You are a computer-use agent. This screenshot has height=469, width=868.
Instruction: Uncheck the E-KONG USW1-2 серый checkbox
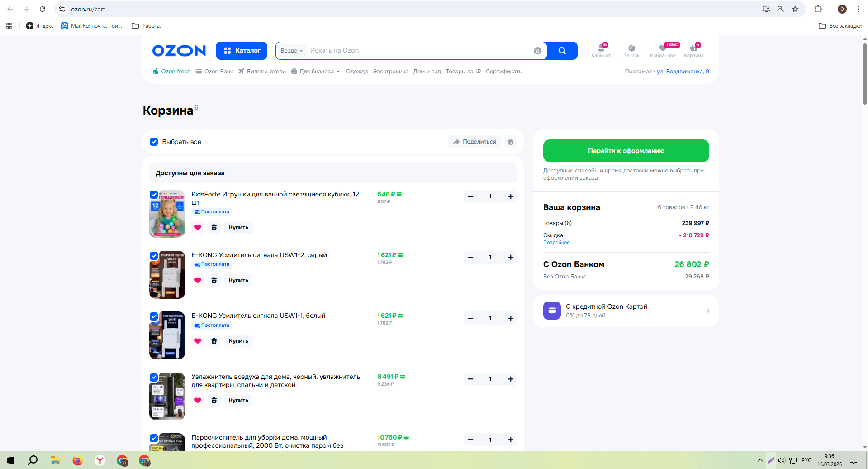coord(154,255)
